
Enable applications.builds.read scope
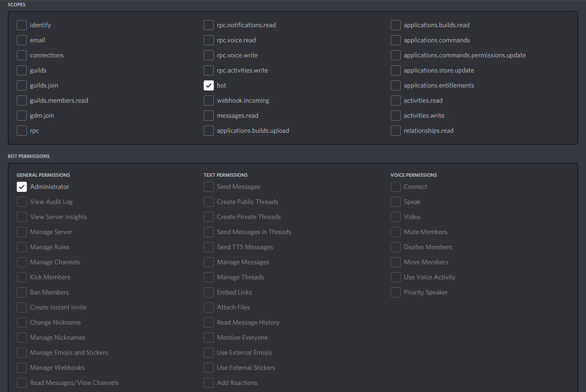(396, 25)
